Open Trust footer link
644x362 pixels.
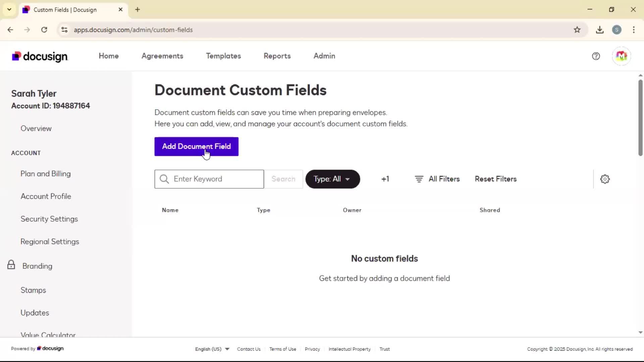coord(384,349)
